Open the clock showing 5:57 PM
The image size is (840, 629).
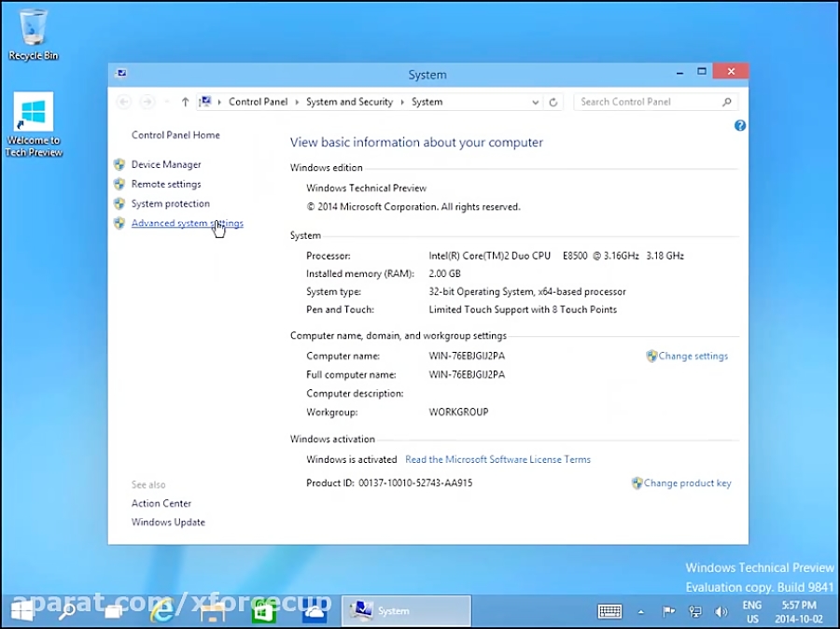pyautogui.click(x=799, y=612)
